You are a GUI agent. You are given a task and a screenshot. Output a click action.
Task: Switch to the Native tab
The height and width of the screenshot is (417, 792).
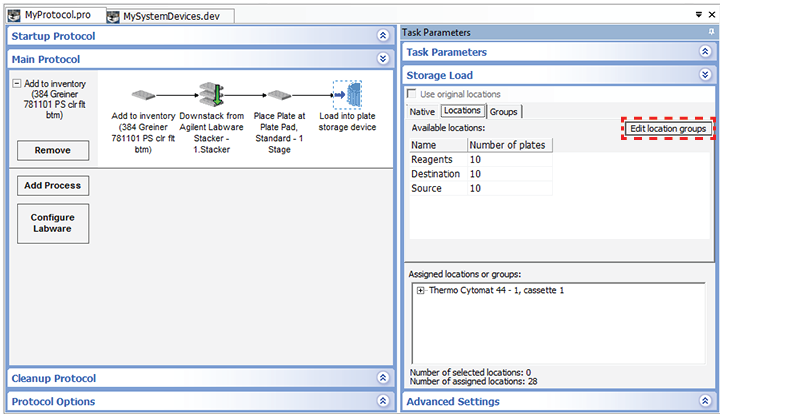pyautogui.click(x=423, y=111)
